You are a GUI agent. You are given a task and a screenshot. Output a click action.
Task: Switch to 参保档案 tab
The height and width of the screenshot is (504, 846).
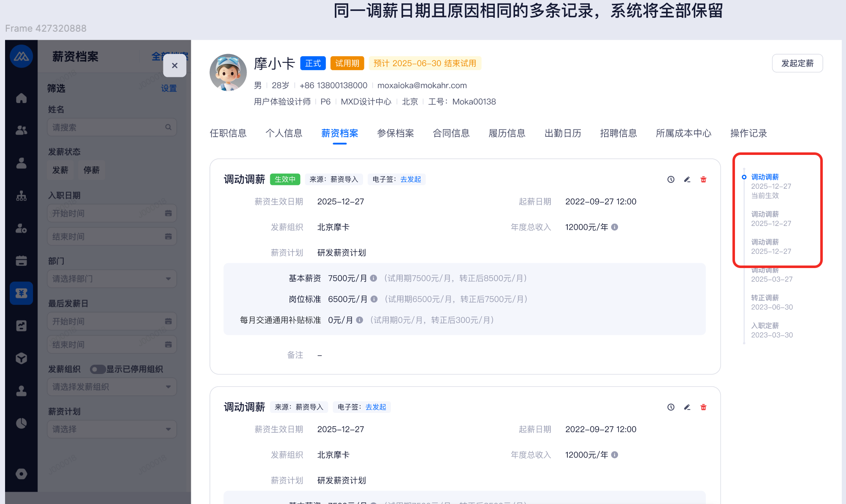[395, 133]
